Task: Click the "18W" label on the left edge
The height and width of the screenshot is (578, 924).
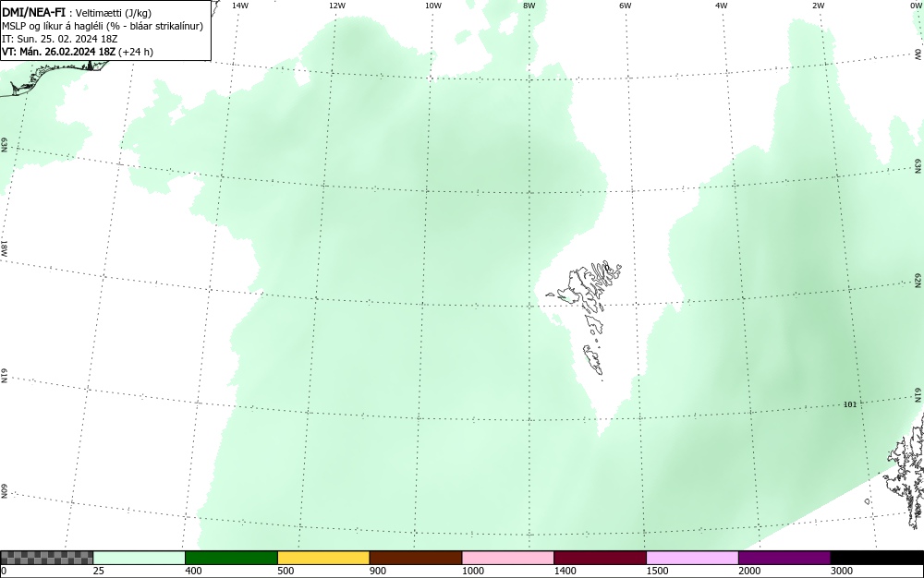Action: pos(4,247)
